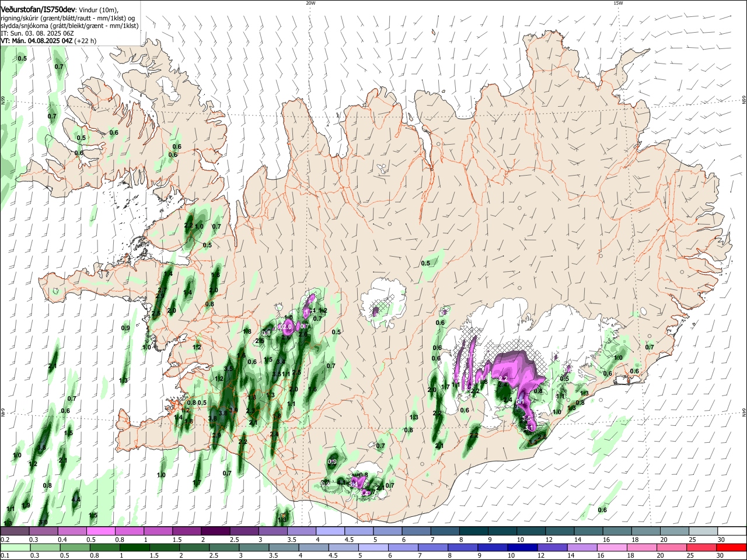
Task: Click the Veðurstofan/IS750dev title text
Action: point(38,10)
